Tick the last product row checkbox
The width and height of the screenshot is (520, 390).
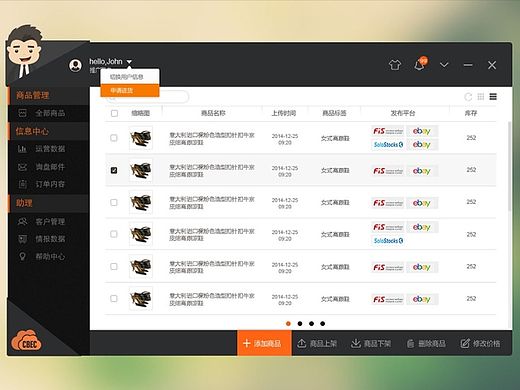[114, 298]
